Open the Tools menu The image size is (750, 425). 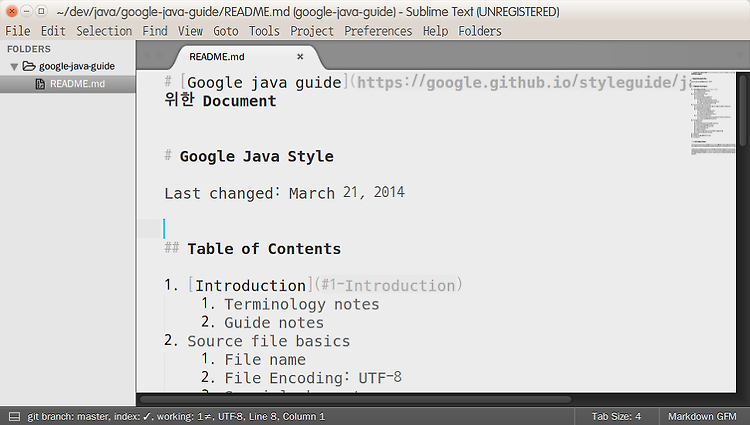[264, 31]
